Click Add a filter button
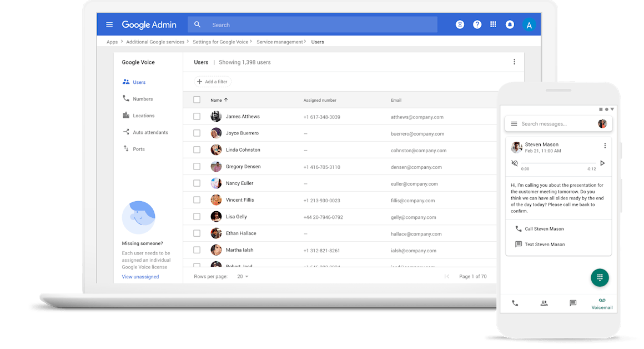The width and height of the screenshot is (644, 349). 212,82
